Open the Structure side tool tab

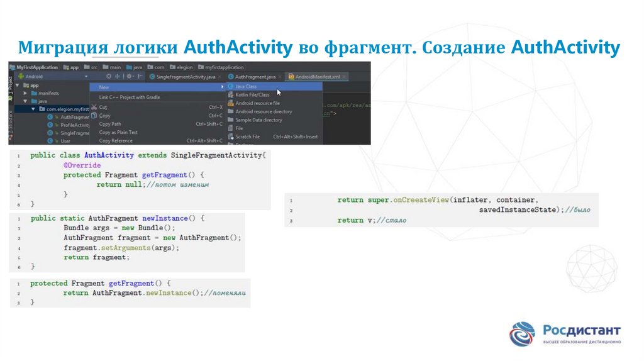tap(11, 126)
